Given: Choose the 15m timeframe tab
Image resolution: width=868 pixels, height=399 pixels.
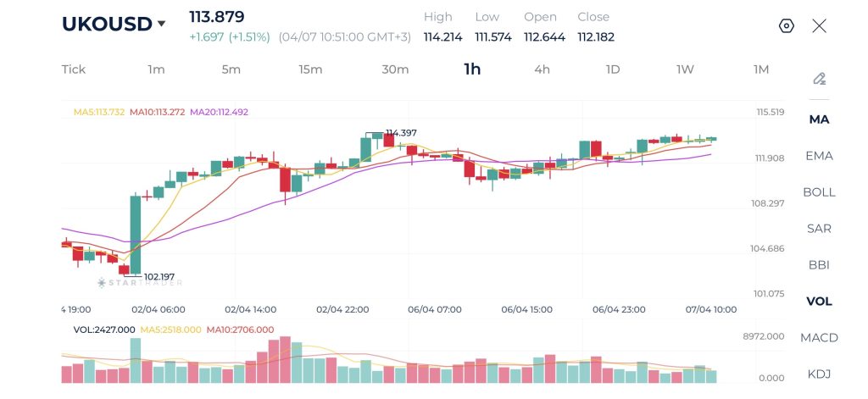Looking at the screenshot, I should 310,69.
